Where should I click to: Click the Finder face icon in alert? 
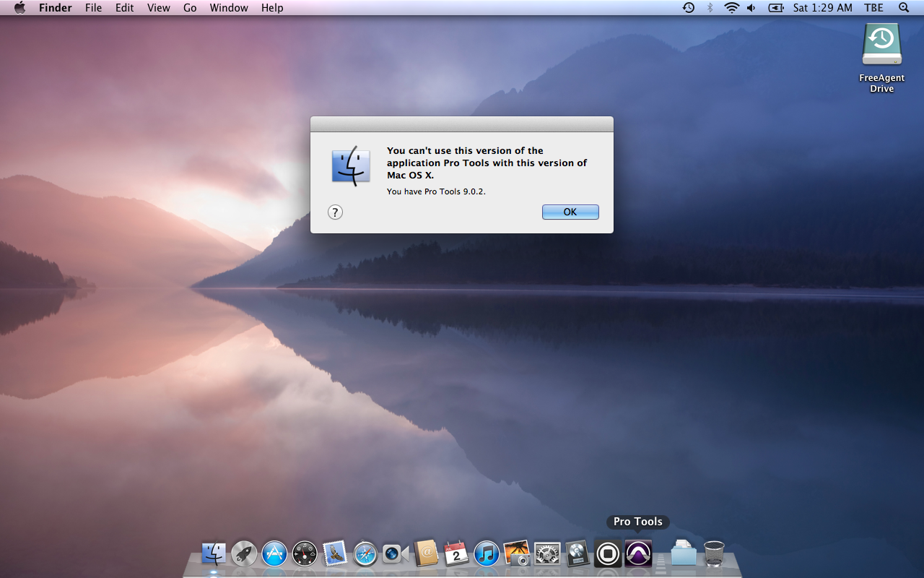tap(351, 165)
